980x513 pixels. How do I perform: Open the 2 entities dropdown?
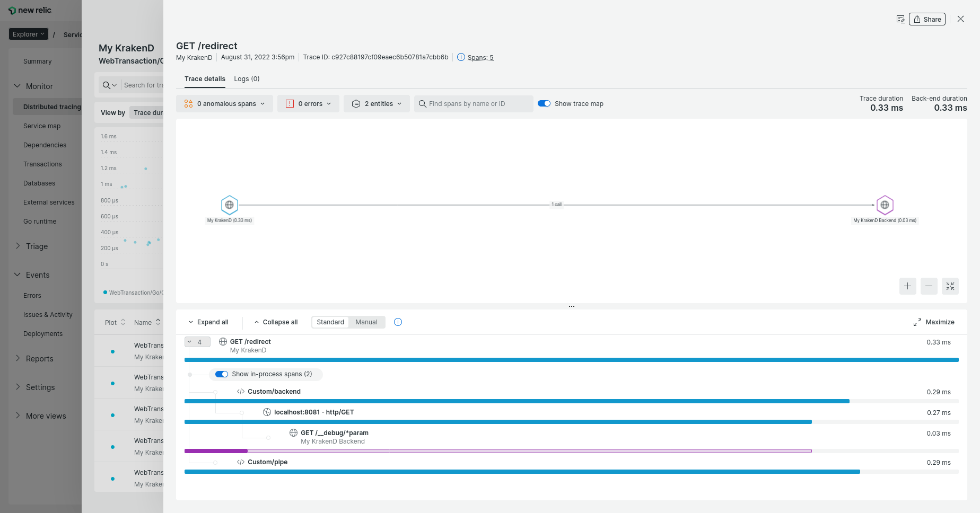(377, 104)
